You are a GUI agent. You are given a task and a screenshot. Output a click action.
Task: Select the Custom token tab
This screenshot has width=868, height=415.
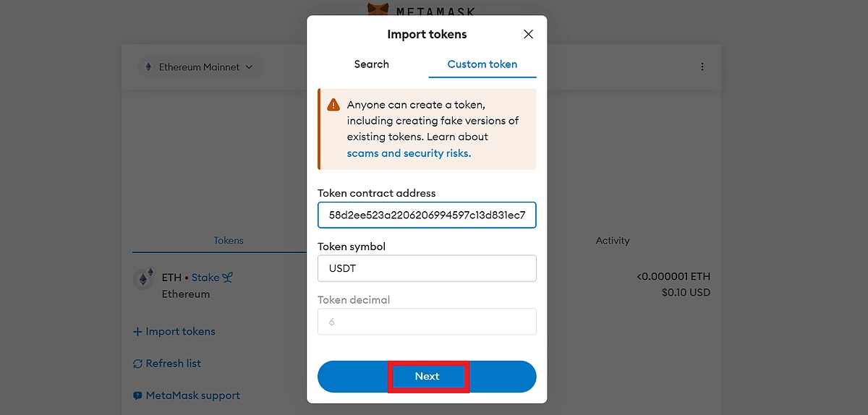(x=482, y=64)
